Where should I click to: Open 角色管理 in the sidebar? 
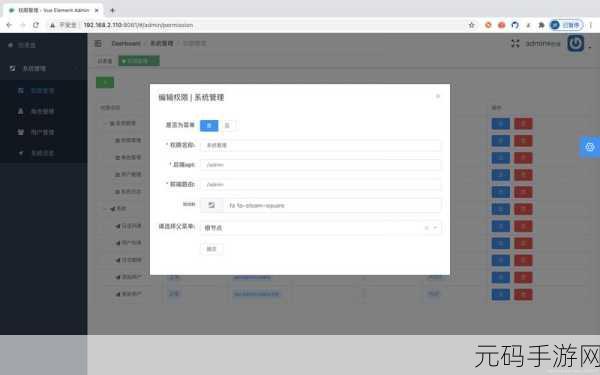44,111
